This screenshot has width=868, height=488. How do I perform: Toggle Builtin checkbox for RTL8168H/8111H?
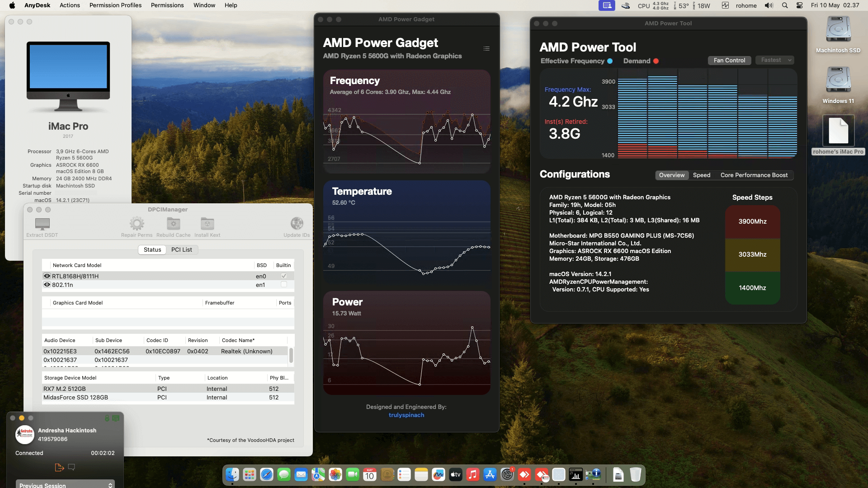(x=284, y=276)
